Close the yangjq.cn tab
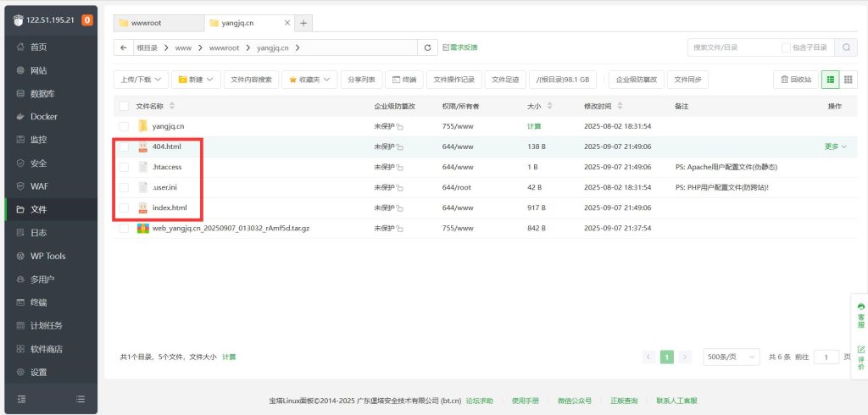The image size is (868, 415). tap(287, 23)
